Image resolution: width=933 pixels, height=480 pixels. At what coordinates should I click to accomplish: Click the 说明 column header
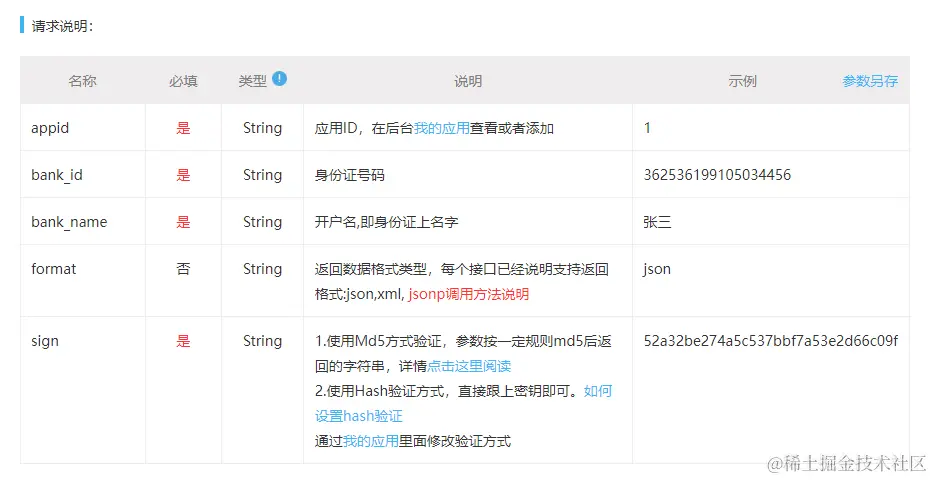[x=467, y=81]
